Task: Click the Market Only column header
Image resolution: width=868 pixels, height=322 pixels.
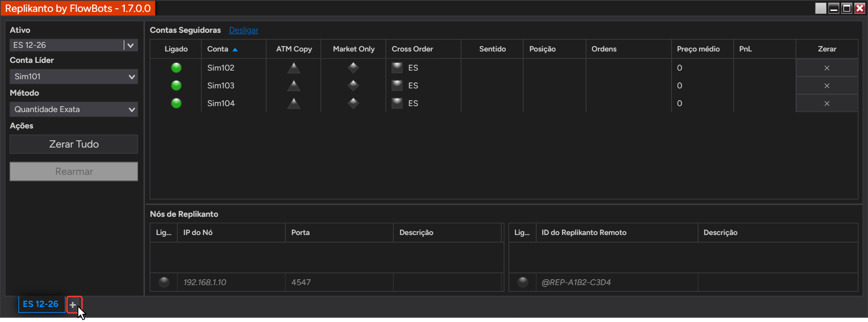Action: click(x=354, y=49)
